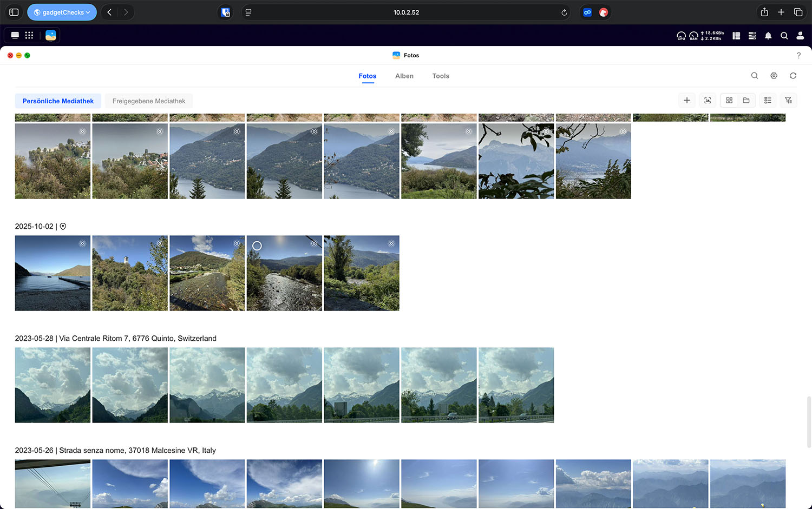Click the Fotos refresh icon
The height and width of the screenshot is (509, 812).
793,76
